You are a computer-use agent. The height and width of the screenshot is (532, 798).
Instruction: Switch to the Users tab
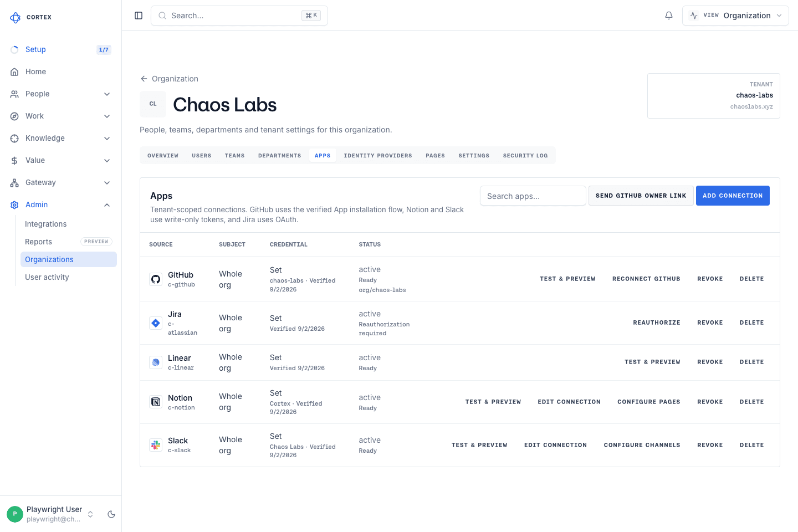click(x=202, y=156)
